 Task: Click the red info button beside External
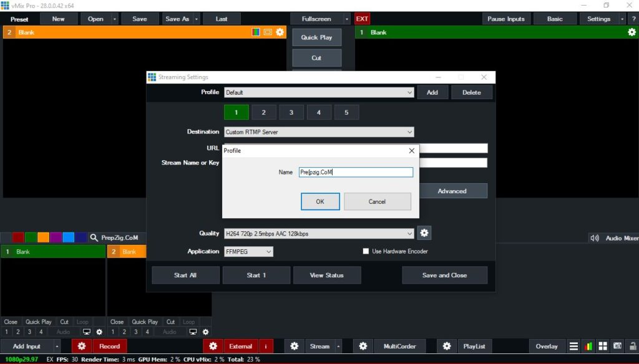(x=266, y=346)
